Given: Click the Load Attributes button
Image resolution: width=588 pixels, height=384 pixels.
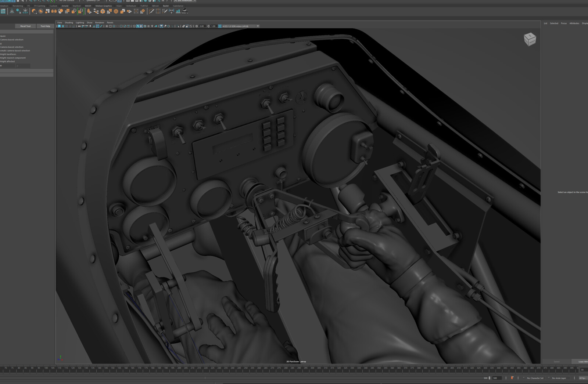Looking at the screenshot, I should pyautogui.click(x=581, y=362).
